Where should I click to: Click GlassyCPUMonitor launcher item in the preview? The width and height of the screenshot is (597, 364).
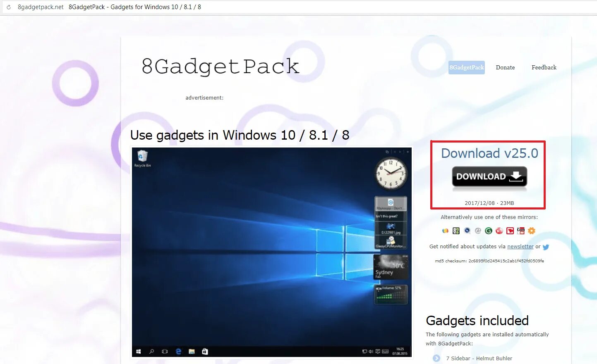coord(391,242)
